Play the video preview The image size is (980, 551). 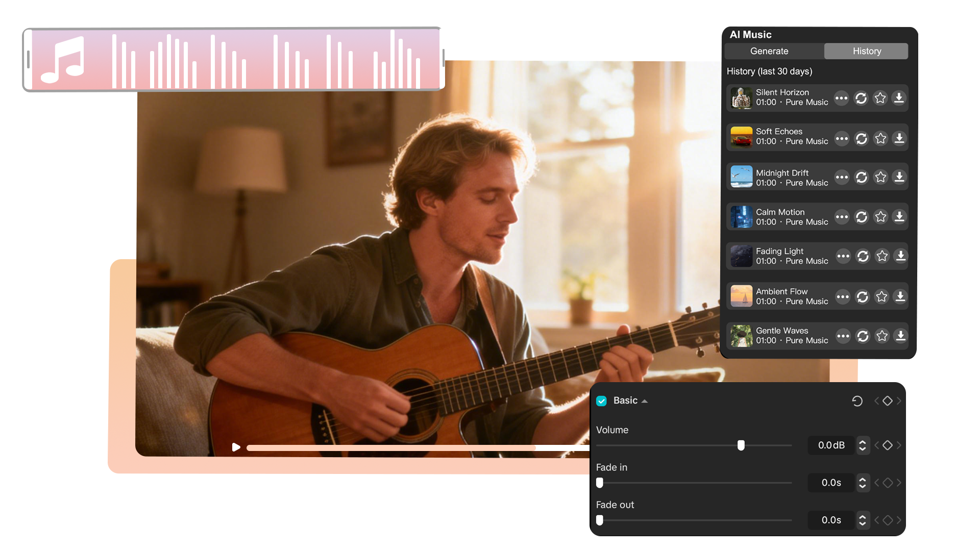click(236, 447)
